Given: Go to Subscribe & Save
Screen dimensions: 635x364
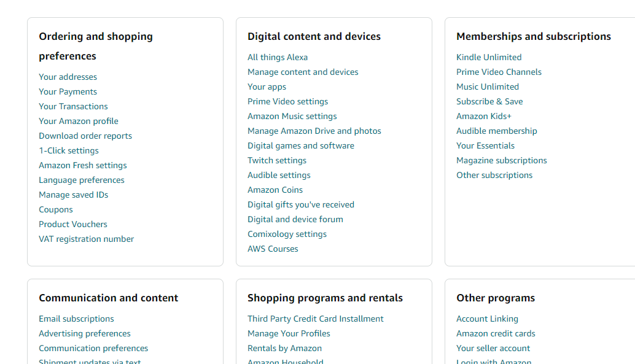Looking at the screenshot, I should tap(489, 102).
